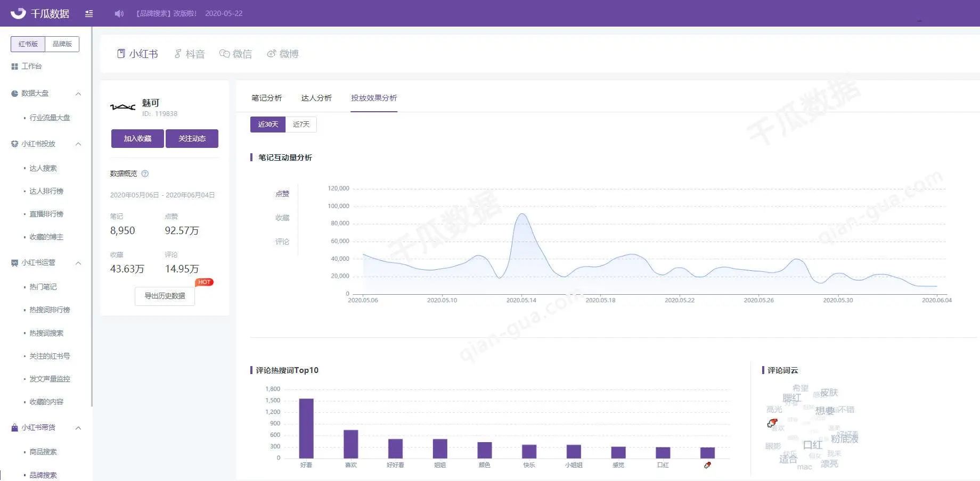Select the 小红书 platform tab
This screenshot has width=980, height=481.
pyautogui.click(x=137, y=54)
